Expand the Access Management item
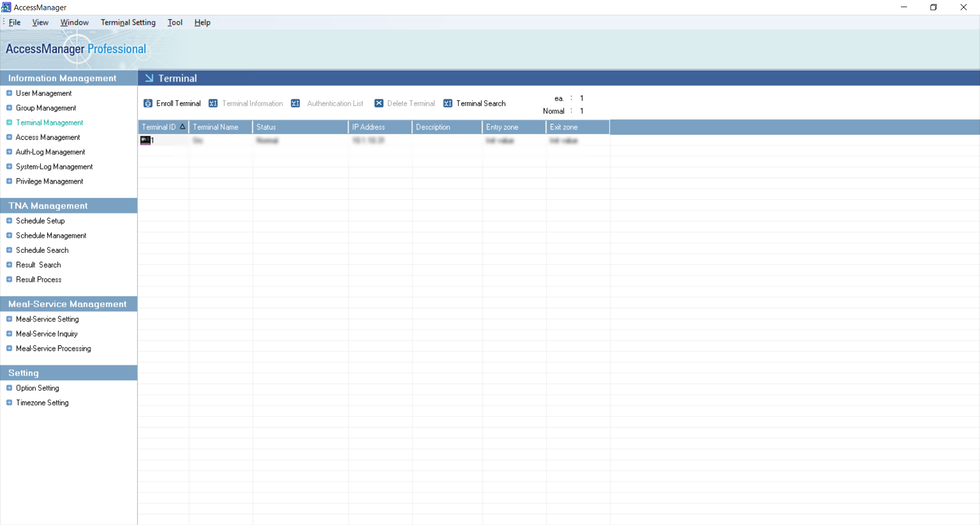This screenshot has height=525, width=980. [x=9, y=137]
